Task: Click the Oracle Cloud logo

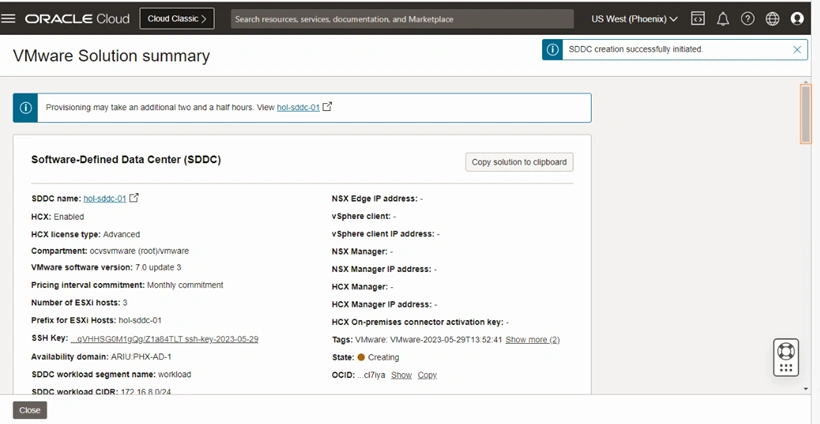Action: click(77, 19)
